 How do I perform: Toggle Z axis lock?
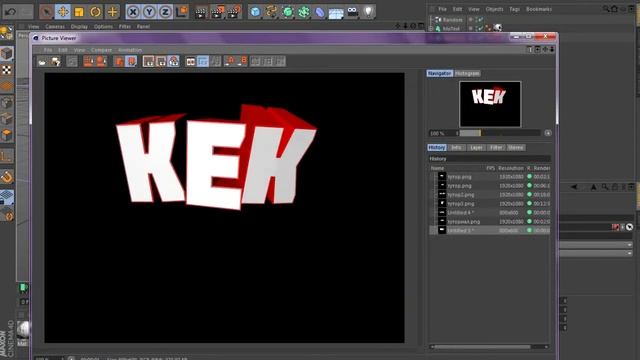click(x=165, y=12)
